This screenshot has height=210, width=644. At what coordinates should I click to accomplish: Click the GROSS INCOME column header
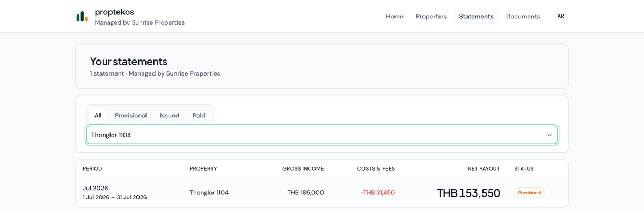tap(303, 169)
